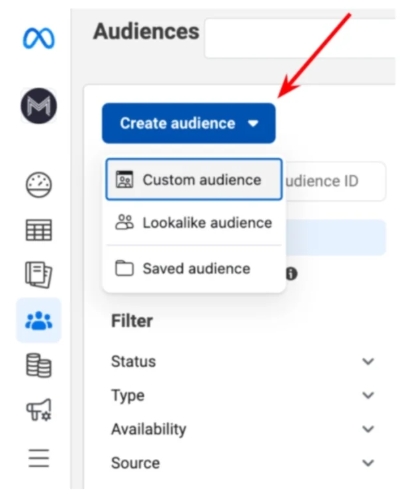Open advertising settings megaphone icon

coord(39,410)
